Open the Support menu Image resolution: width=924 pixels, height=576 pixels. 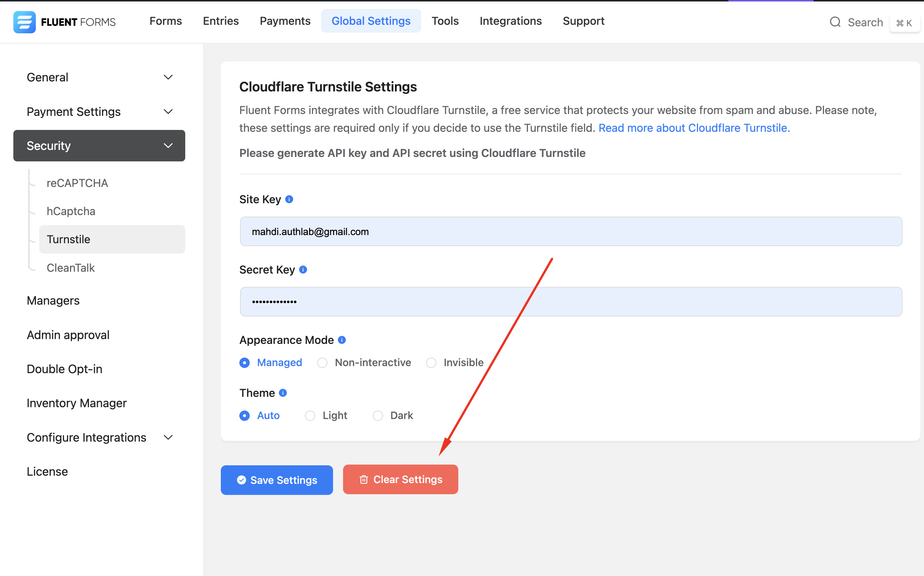tap(583, 21)
